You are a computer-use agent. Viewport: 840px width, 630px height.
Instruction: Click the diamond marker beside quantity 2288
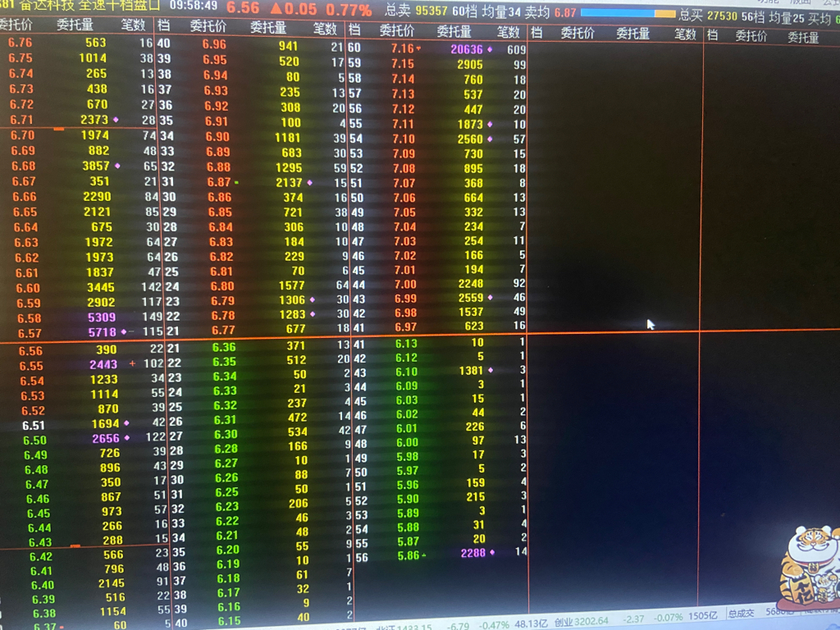click(x=492, y=552)
